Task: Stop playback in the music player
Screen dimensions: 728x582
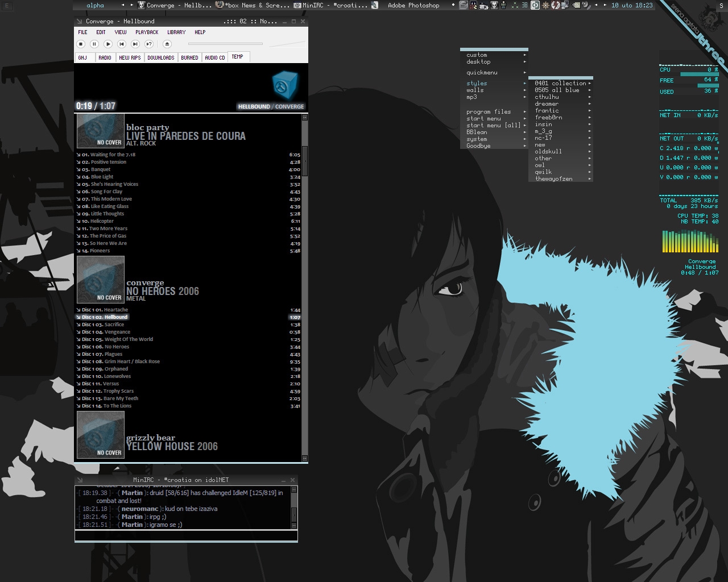Action: tap(81, 44)
